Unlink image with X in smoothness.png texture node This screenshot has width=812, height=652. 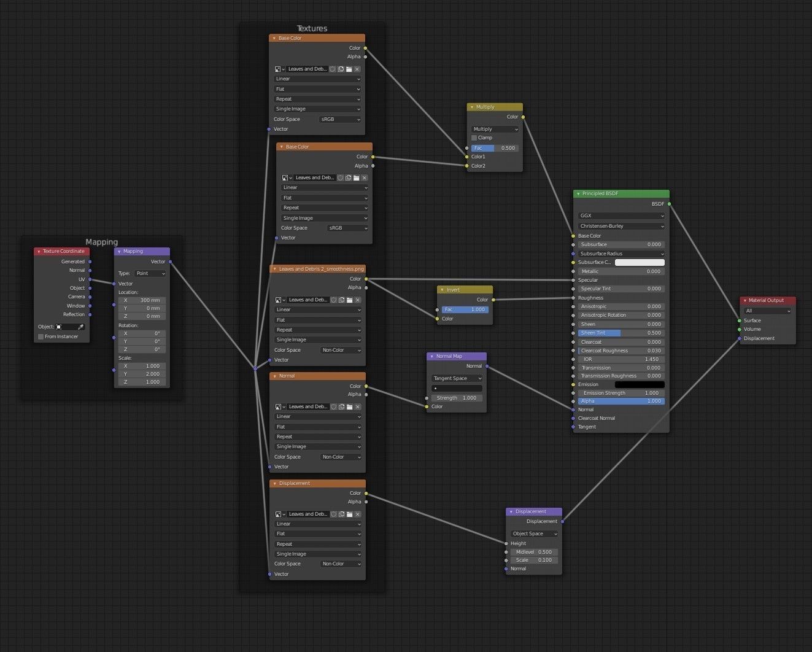coord(357,300)
